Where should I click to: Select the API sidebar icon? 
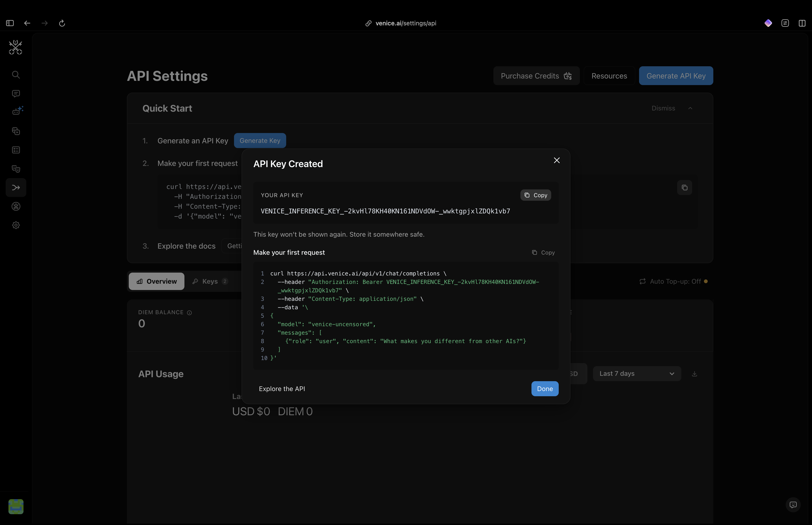pos(16,188)
